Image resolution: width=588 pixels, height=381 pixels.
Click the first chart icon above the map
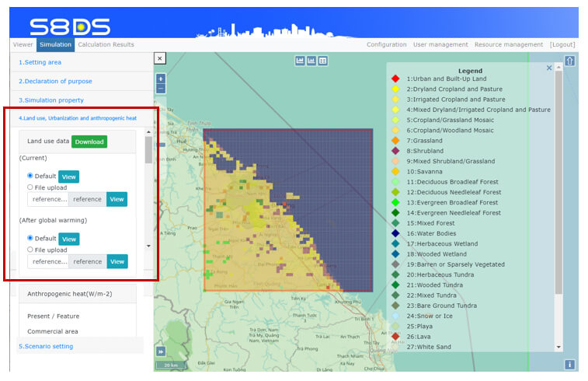[x=300, y=61]
